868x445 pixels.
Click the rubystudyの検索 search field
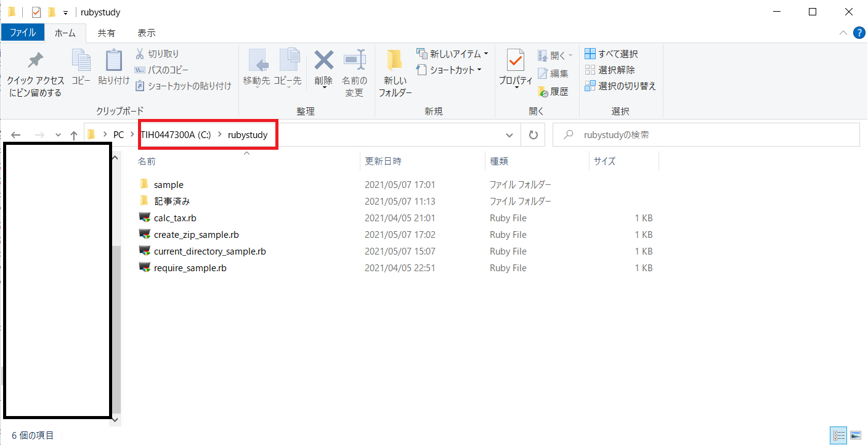pyautogui.click(x=706, y=134)
